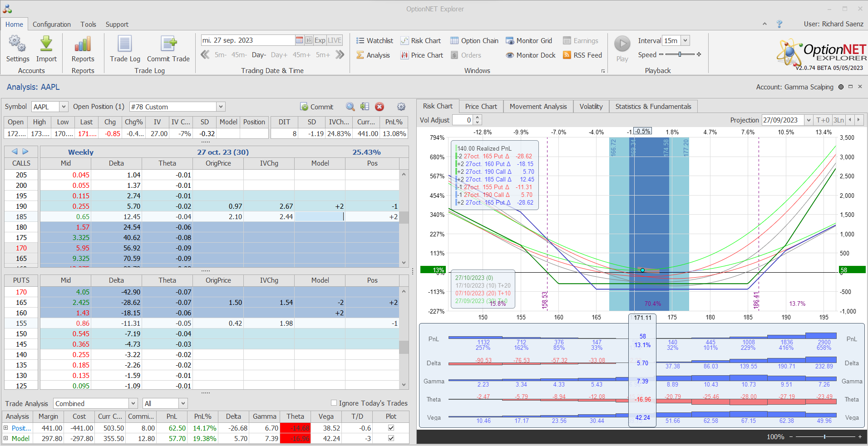Toggle the LIVE mode button
Screen dimensions: 868x446
335,40
